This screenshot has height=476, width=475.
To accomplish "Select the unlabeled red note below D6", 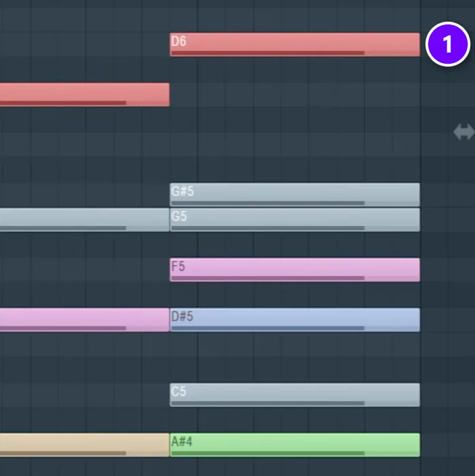I will tap(85, 95).
